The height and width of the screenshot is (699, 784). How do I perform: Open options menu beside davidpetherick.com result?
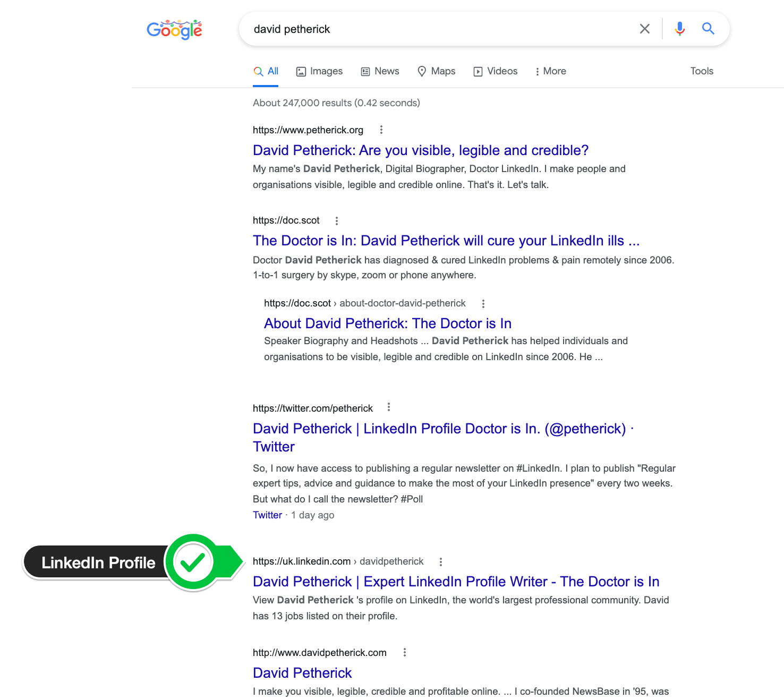click(x=404, y=652)
